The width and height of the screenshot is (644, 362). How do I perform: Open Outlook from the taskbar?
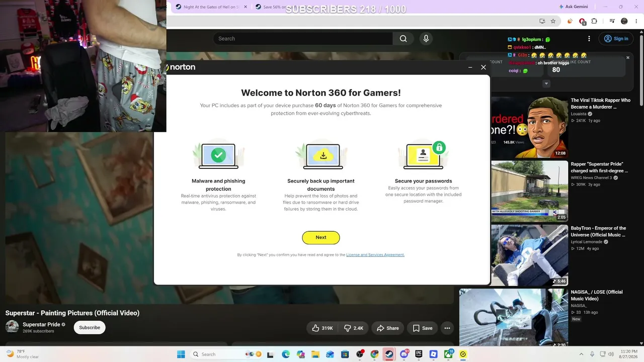[330, 354]
